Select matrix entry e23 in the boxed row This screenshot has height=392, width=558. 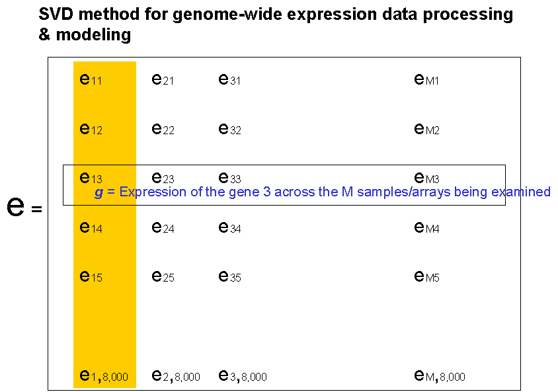(x=163, y=177)
